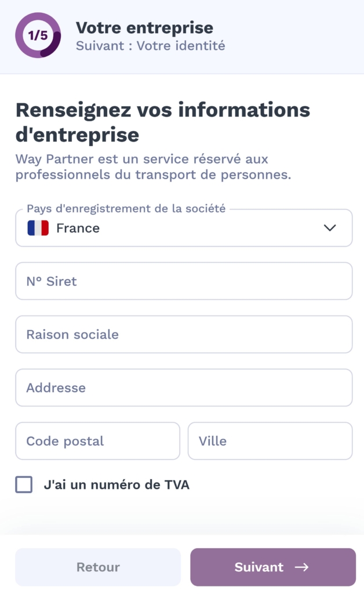
Task: Click the arrow icon inside Suivant button
Action: click(x=301, y=567)
